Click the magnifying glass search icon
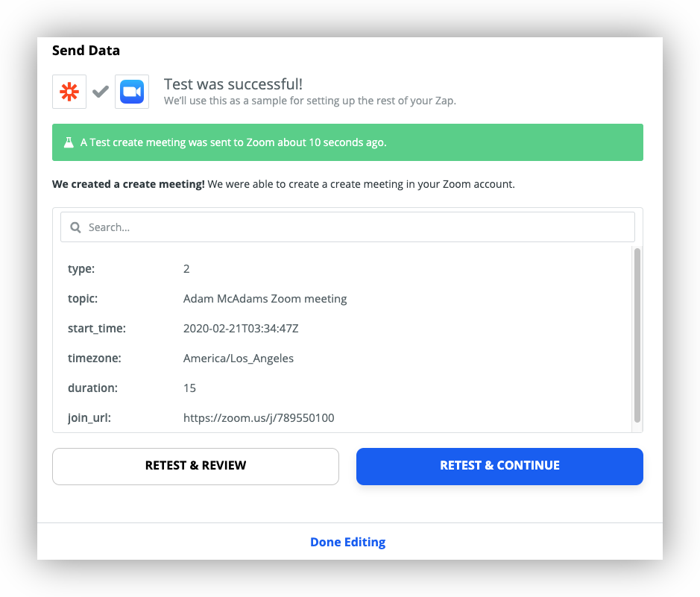Image resolution: width=700 pixels, height=597 pixels. click(75, 227)
